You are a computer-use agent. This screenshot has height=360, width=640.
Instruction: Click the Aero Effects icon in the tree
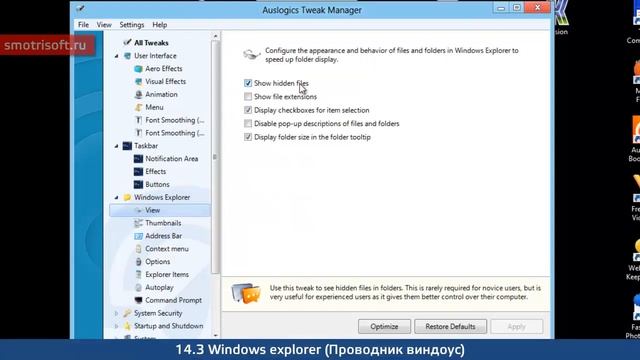(138, 69)
